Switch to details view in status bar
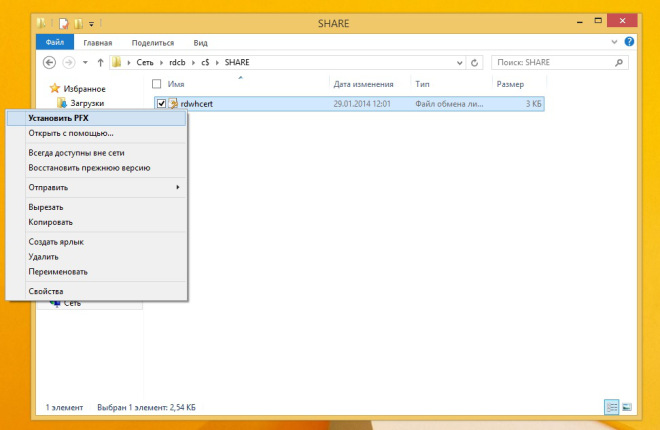Image resolution: width=660 pixels, height=430 pixels. [610, 407]
